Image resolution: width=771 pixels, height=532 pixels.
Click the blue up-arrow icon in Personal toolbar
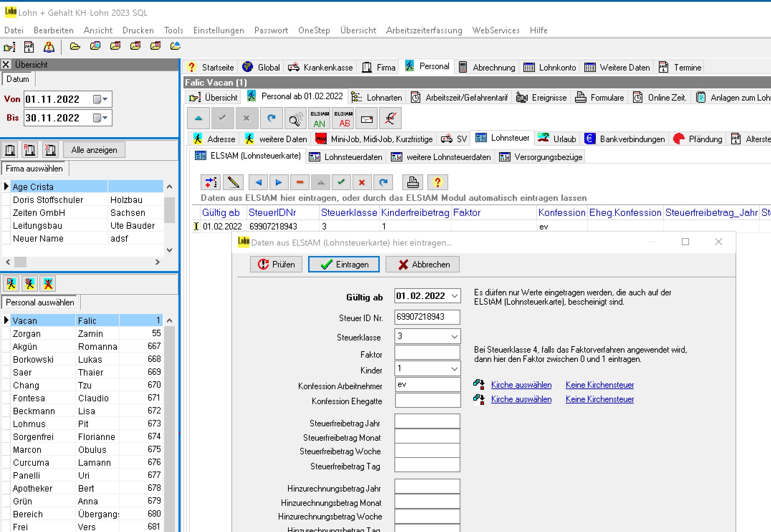[198, 119]
